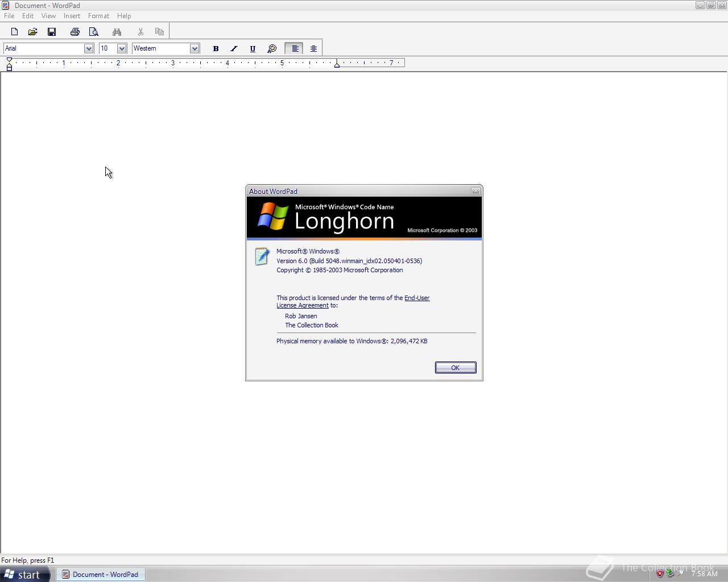Click 'The Collection Book' organization text in dialog
The image size is (728, 582).
click(x=312, y=325)
